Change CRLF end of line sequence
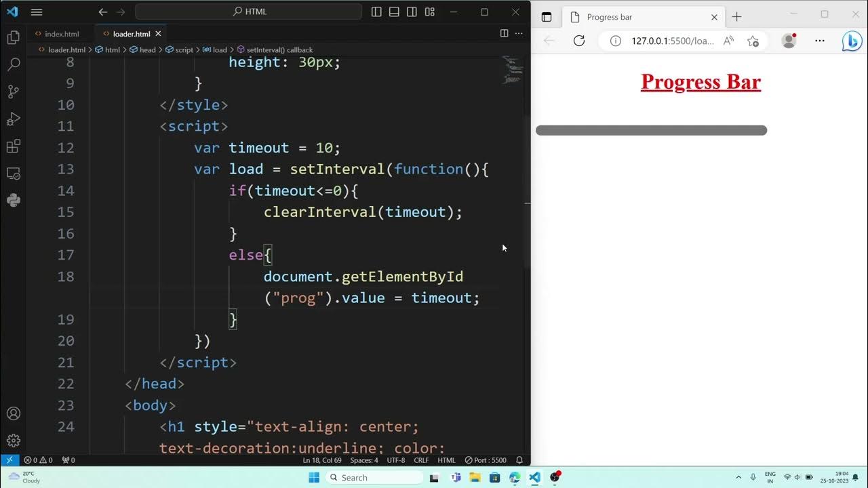Viewport: 868px width, 488px height. pos(421,460)
